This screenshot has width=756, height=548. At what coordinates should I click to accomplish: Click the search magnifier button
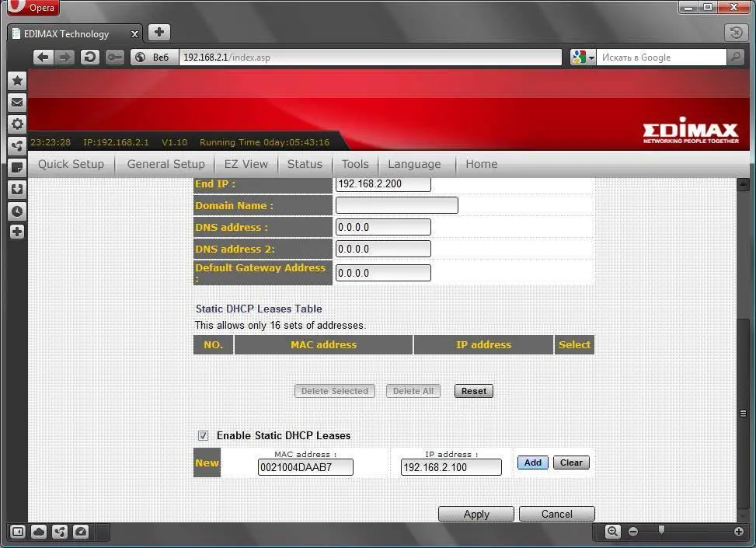click(x=735, y=57)
